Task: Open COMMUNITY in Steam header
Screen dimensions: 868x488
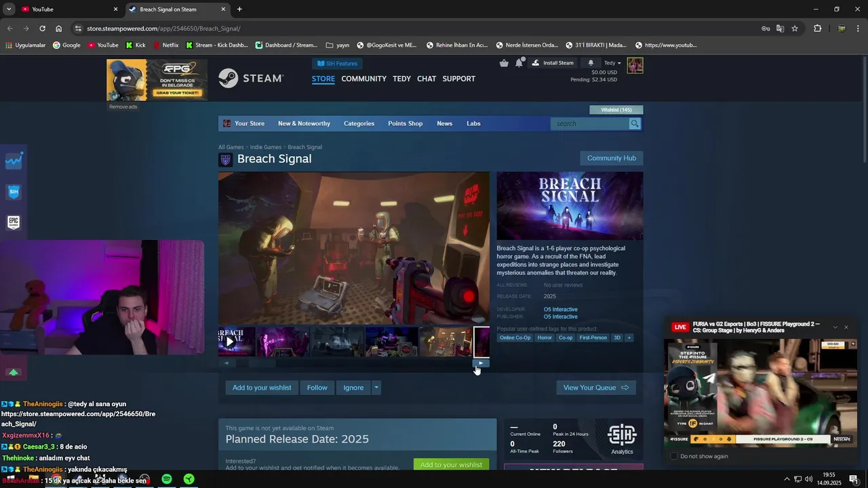Action: (x=363, y=79)
